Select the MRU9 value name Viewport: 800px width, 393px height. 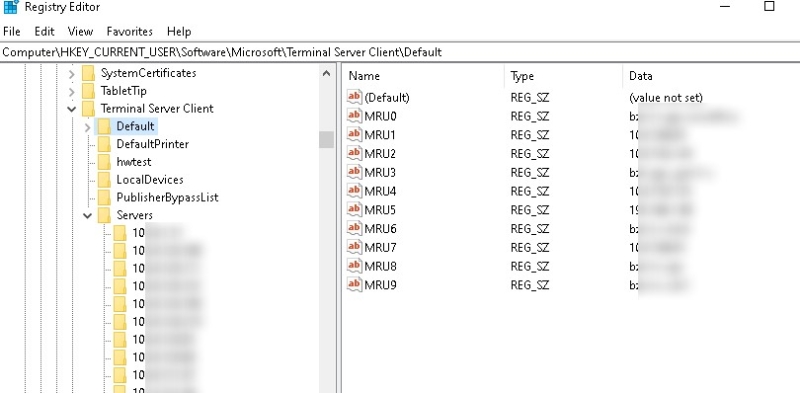tap(381, 285)
